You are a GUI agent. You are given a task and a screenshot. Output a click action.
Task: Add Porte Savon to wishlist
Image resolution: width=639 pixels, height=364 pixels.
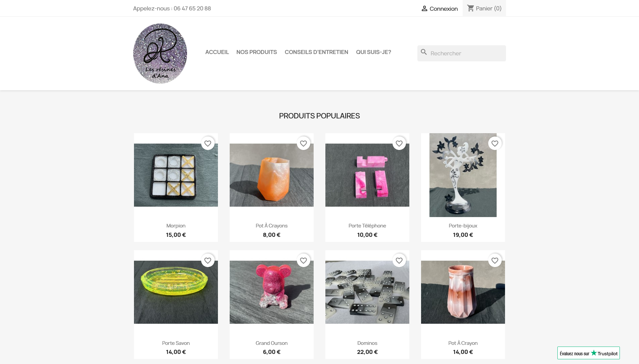pyautogui.click(x=208, y=261)
